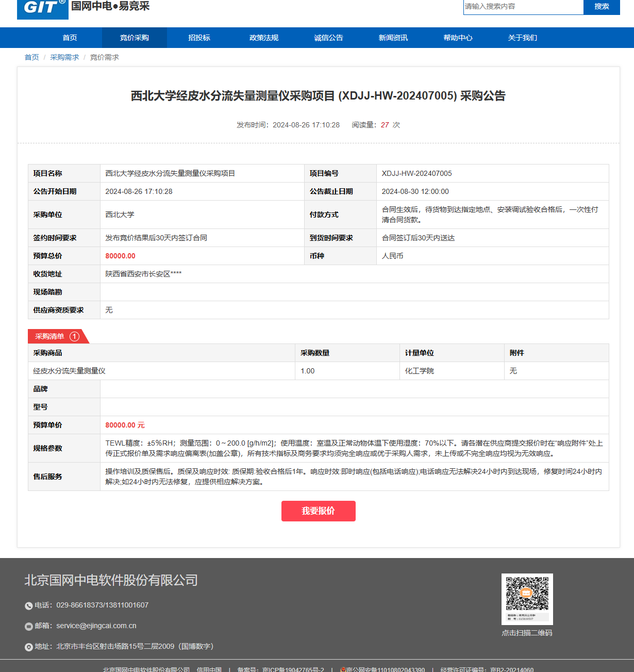
Task: Click the address location pin icon
Action: (x=29, y=647)
